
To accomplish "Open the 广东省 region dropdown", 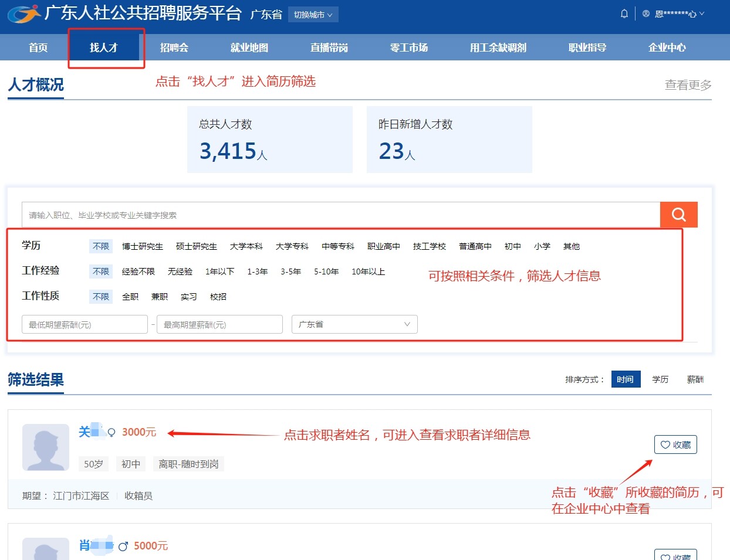I will point(354,324).
